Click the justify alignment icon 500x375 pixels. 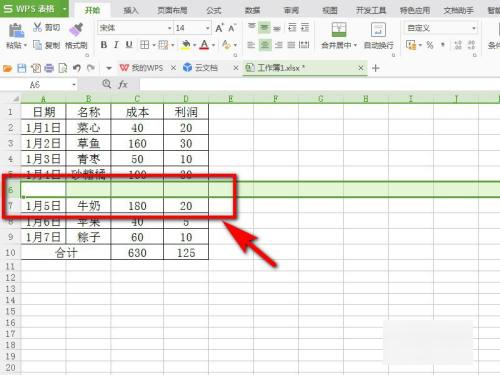pyautogui.click(x=291, y=45)
